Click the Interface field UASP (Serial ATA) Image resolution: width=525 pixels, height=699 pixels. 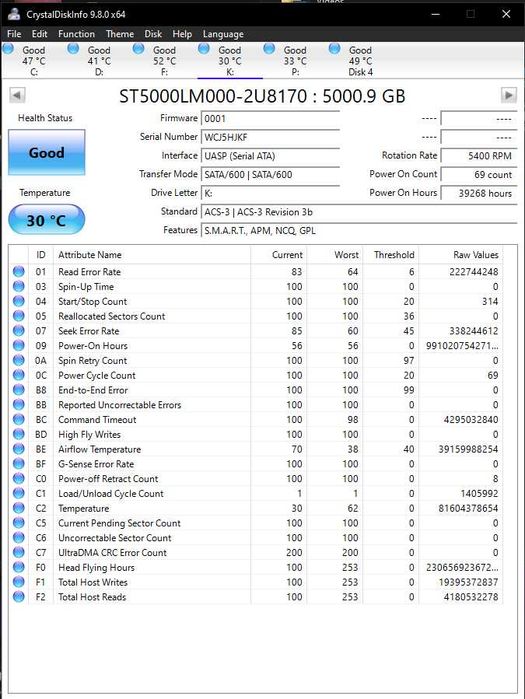click(271, 156)
